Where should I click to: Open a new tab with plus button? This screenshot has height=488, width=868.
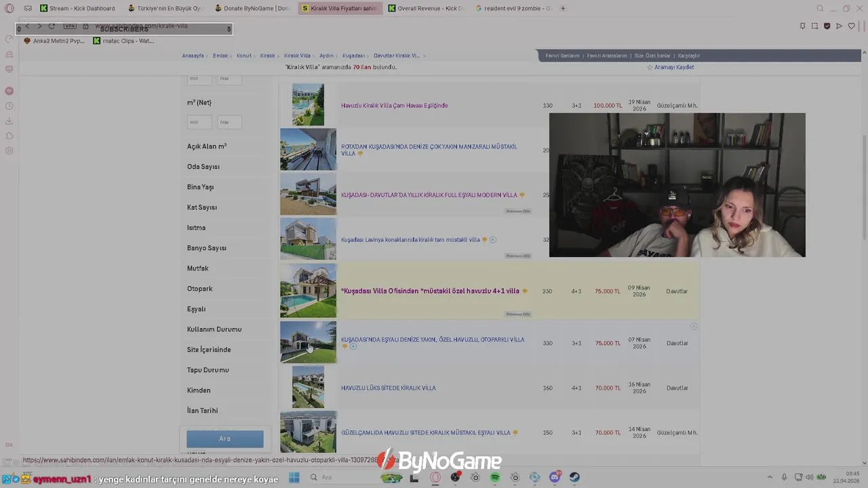[563, 8]
